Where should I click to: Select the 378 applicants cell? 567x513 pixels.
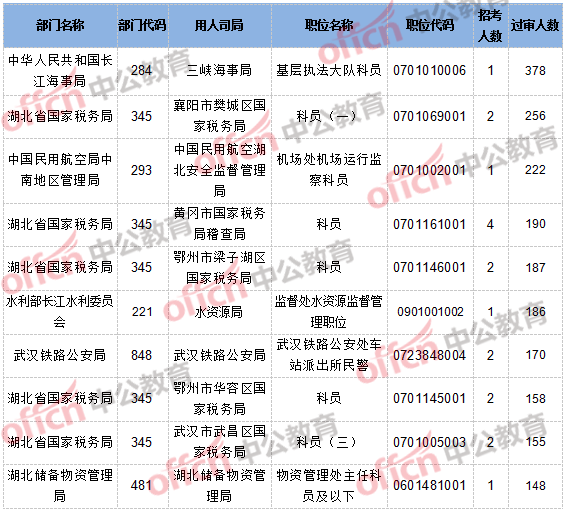click(535, 70)
